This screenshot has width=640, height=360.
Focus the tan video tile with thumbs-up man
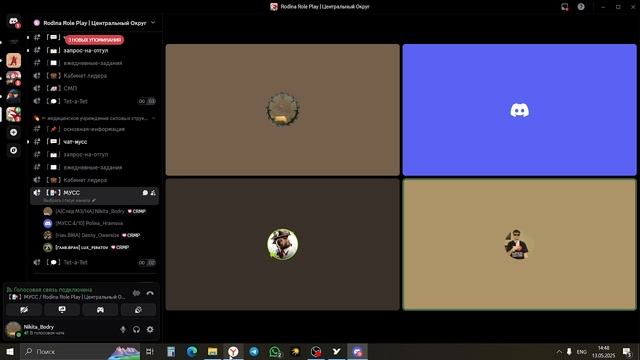click(519, 244)
